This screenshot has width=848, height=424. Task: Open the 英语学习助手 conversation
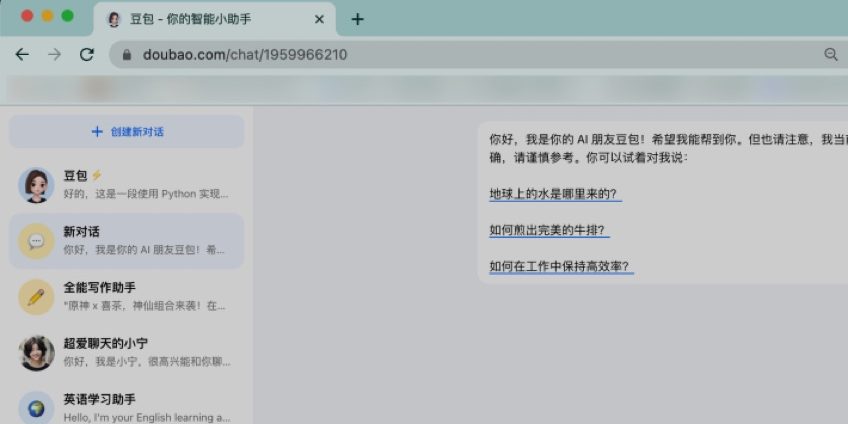click(x=145, y=407)
